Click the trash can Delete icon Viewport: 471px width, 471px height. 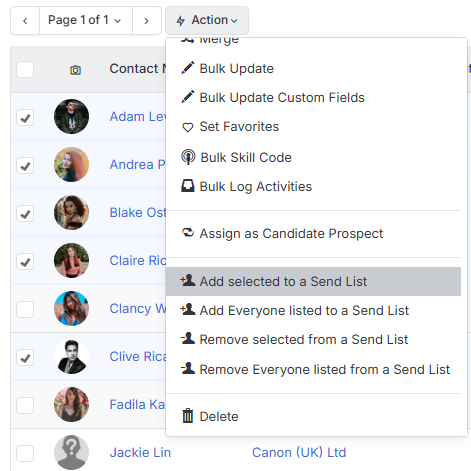pyautogui.click(x=188, y=416)
